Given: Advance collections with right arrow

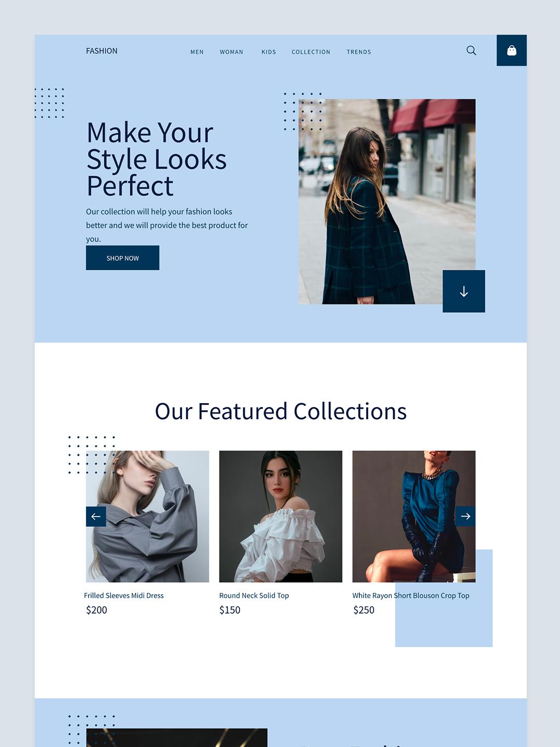Looking at the screenshot, I should (465, 516).
